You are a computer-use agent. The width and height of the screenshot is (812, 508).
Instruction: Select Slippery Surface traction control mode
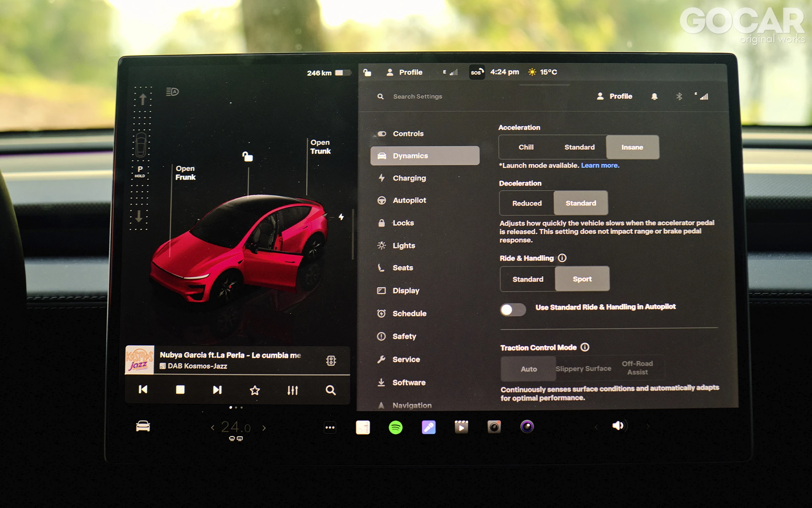583,369
